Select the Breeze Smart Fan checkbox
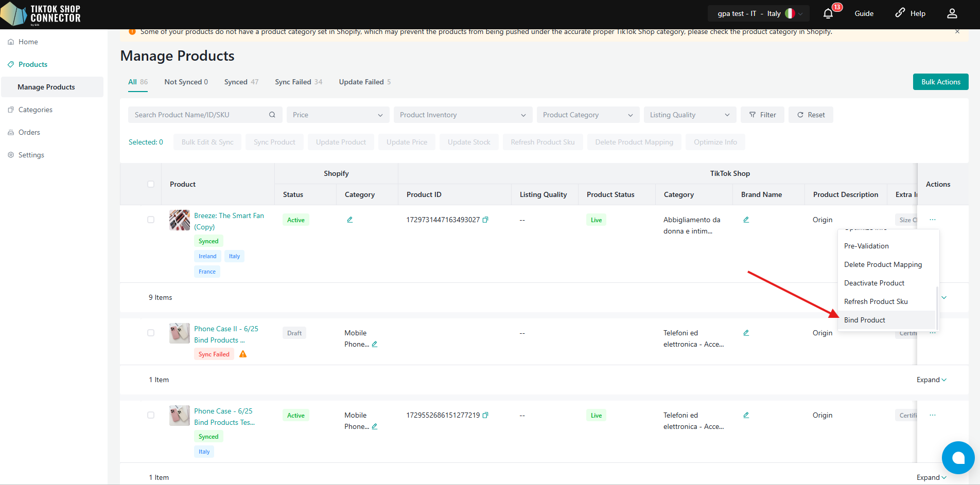 tap(151, 220)
